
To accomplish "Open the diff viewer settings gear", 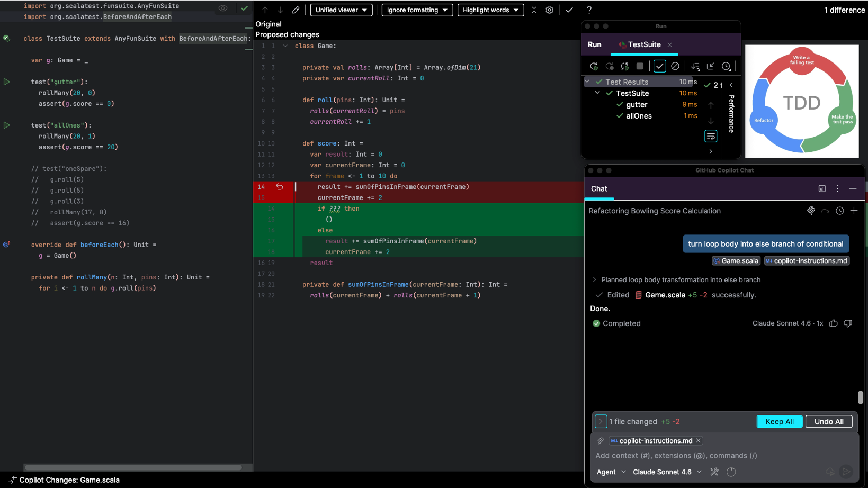I will [x=549, y=10].
